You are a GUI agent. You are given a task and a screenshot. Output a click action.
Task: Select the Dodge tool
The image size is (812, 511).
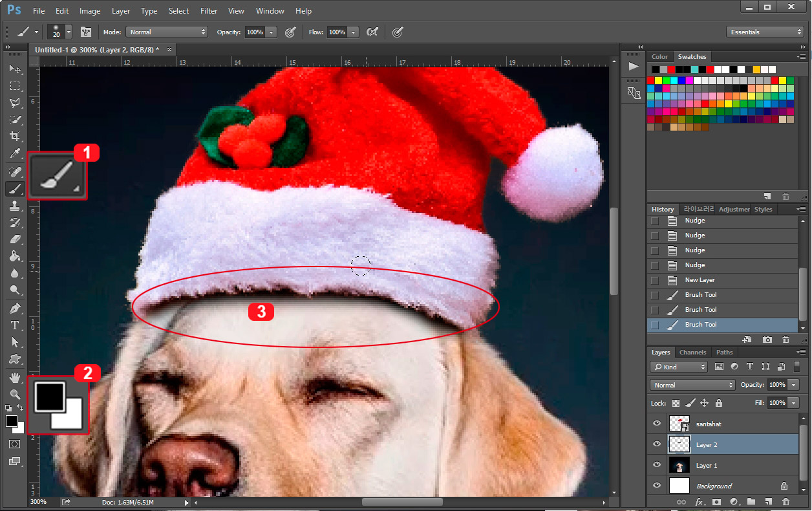tap(15, 290)
